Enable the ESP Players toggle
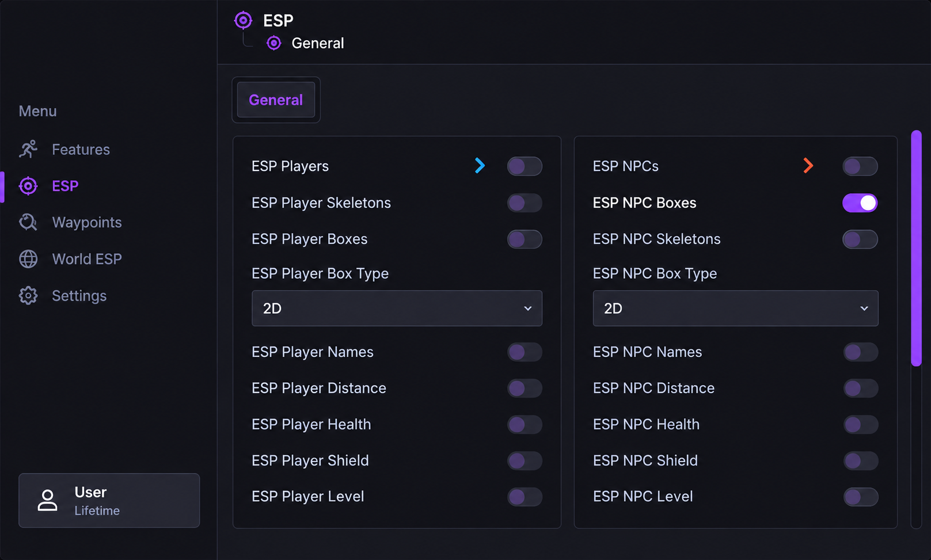Screen dimensions: 931x560 [x=525, y=166]
